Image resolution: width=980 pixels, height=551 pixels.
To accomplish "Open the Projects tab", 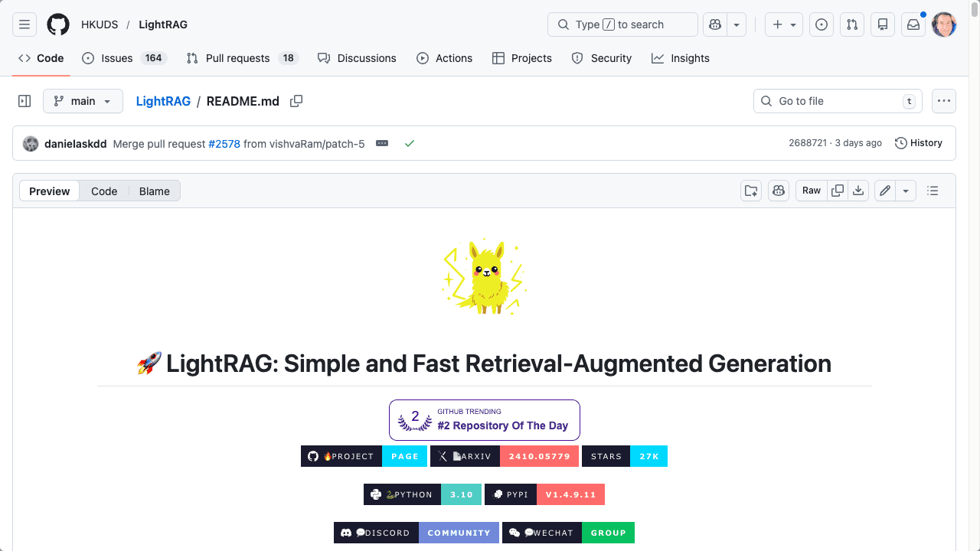I will coord(522,58).
